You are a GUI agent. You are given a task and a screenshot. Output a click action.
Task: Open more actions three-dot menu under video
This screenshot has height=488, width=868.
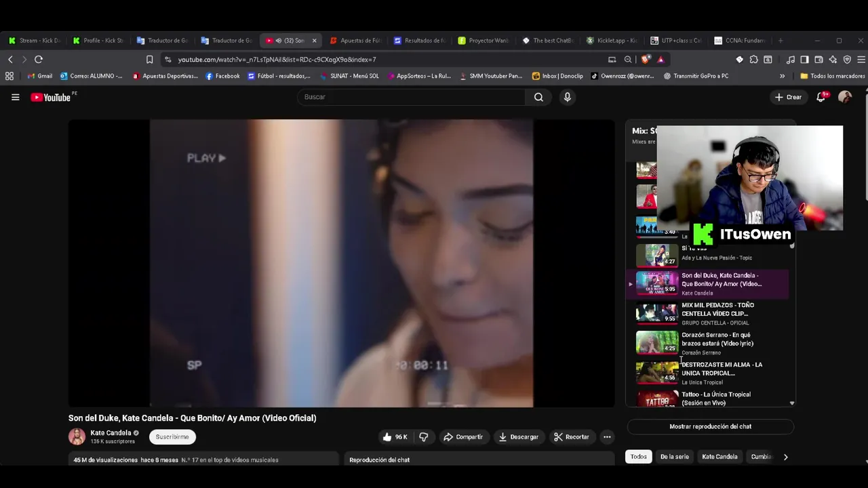[x=607, y=437]
